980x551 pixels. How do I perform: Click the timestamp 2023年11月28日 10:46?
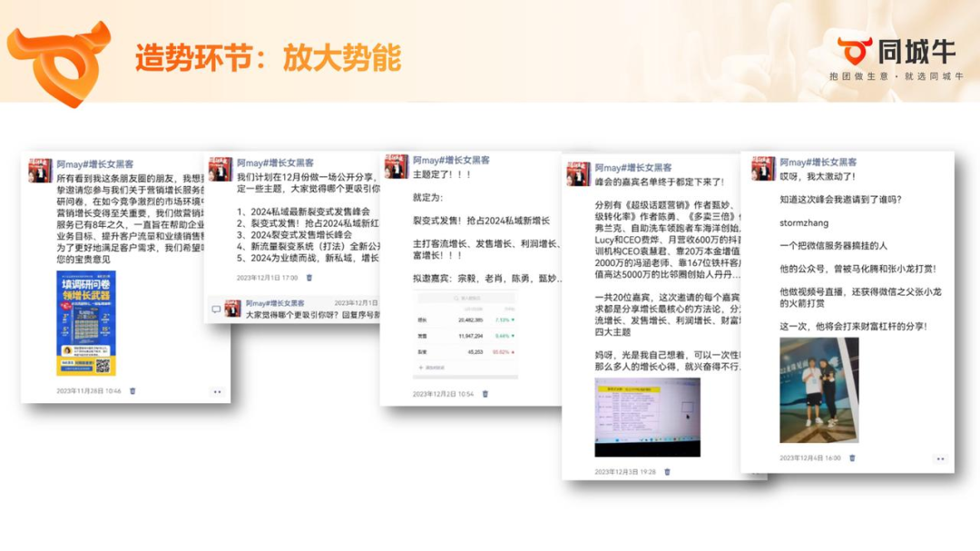[x=89, y=391]
